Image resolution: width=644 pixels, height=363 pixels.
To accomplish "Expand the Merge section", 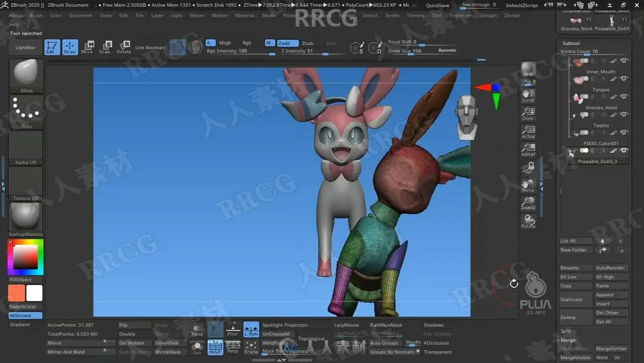I will pyautogui.click(x=568, y=340).
